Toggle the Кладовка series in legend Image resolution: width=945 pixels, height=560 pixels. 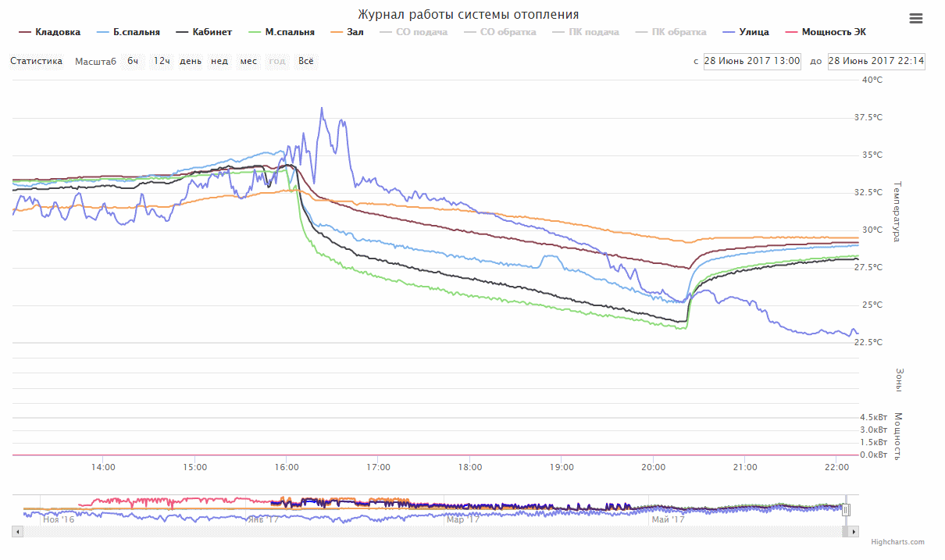point(49,32)
